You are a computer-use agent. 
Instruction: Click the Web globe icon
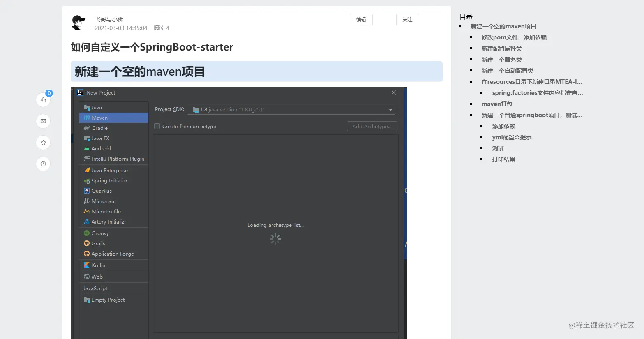pyautogui.click(x=87, y=277)
